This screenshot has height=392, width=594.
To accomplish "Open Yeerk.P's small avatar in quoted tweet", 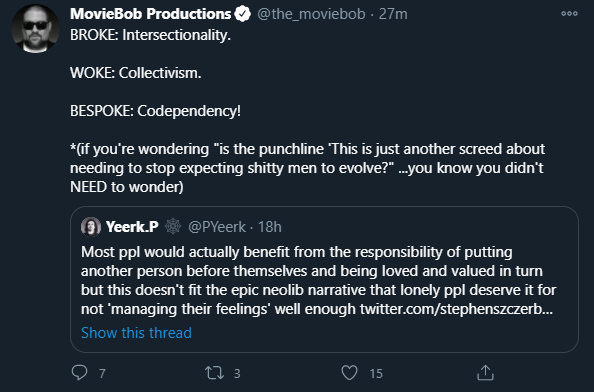I will pos(91,227).
